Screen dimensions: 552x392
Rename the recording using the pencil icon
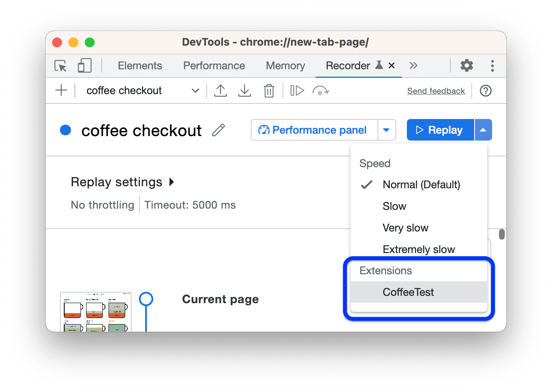click(x=219, y=130)
